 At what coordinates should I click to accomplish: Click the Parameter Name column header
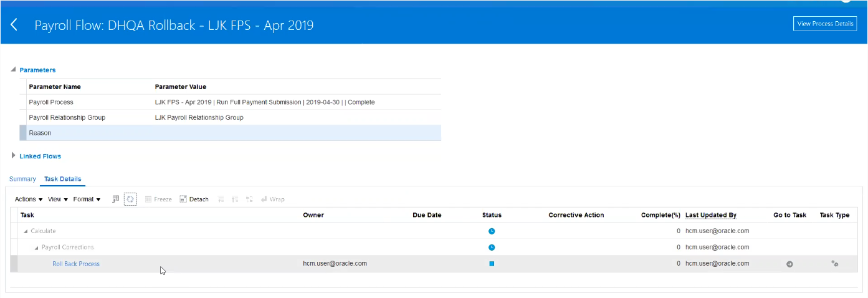[55, 87]
